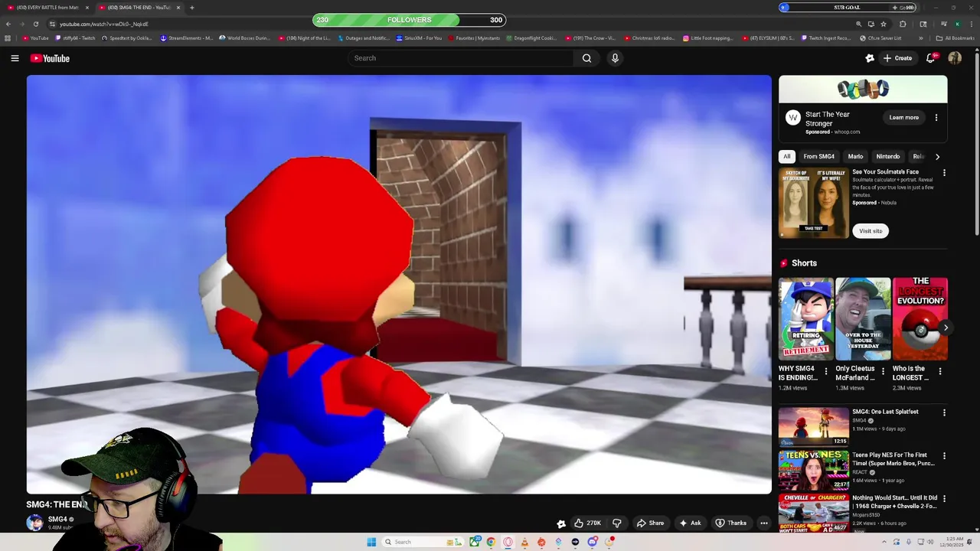
Task: Open the soulmate sketch ad thumbnail
Action: tap(814, 203)
